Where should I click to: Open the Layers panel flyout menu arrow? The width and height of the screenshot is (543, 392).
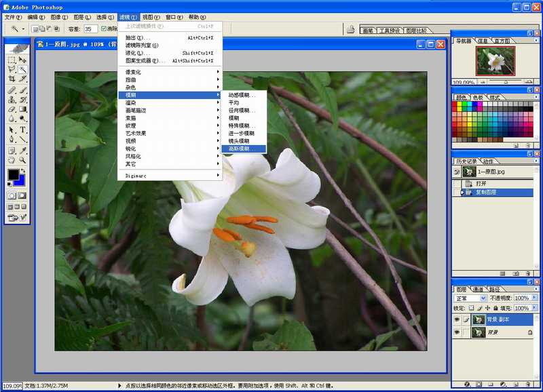536,288
